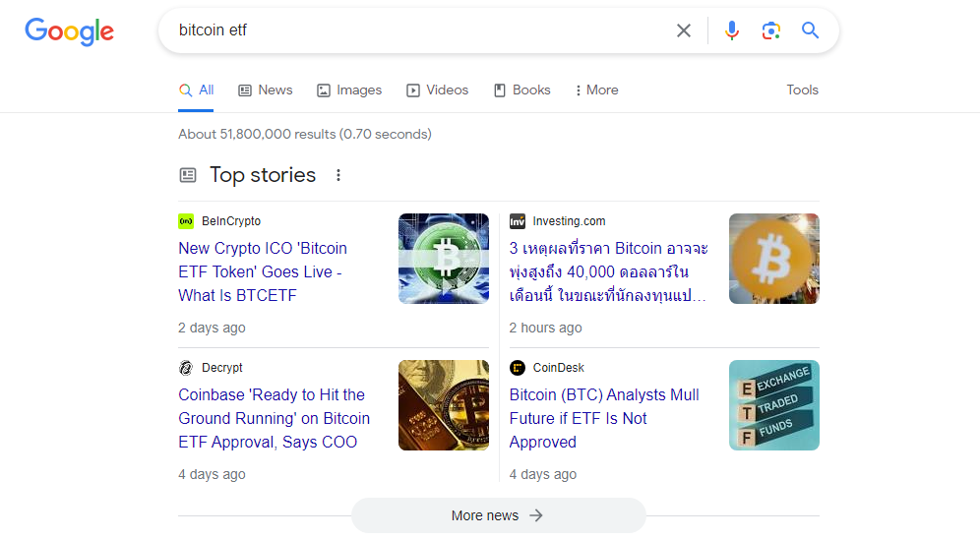The width and height of the screenshot is (980, 539).
Task: Click the voice search microphone icon
Action: pos(731,30)
